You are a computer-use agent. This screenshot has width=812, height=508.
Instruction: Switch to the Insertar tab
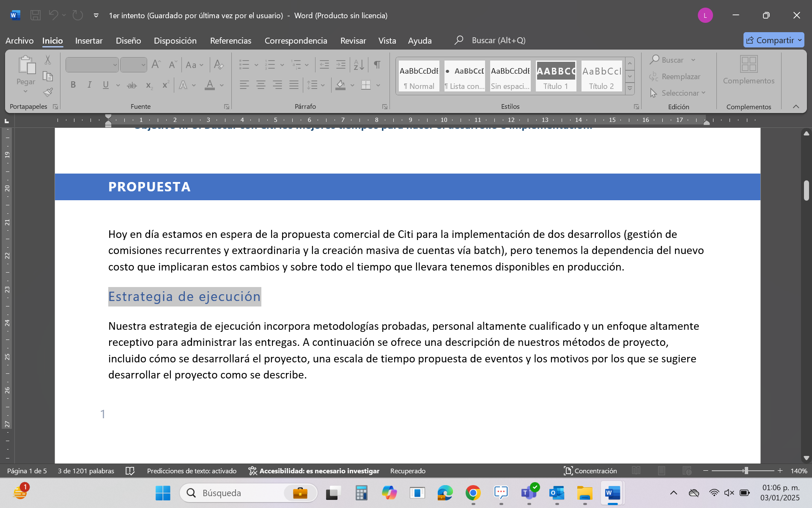click(89, 41)
